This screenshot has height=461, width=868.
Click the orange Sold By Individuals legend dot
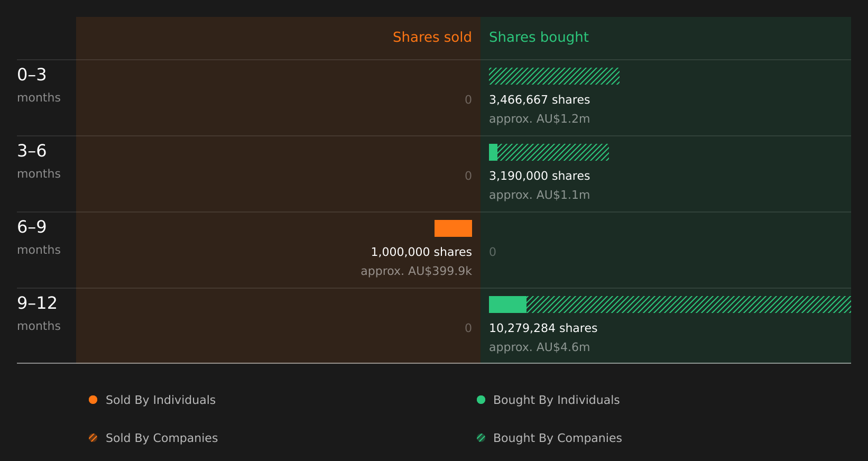tap(93, 400)
